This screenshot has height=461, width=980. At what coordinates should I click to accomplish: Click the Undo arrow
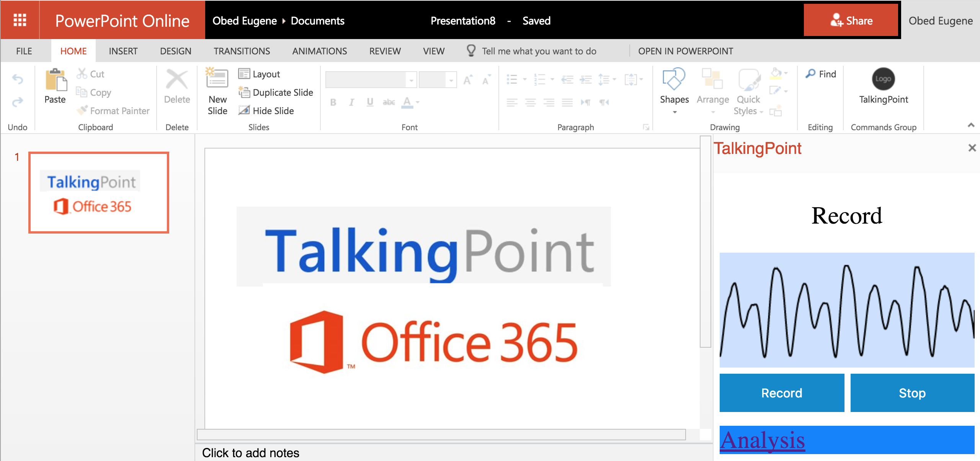click(x=18, y=79)
